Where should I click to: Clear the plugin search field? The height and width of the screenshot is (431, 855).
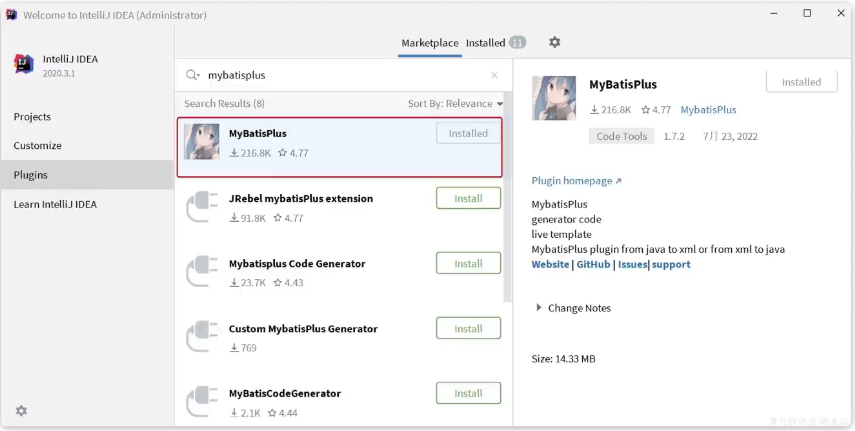pos(494,75)
